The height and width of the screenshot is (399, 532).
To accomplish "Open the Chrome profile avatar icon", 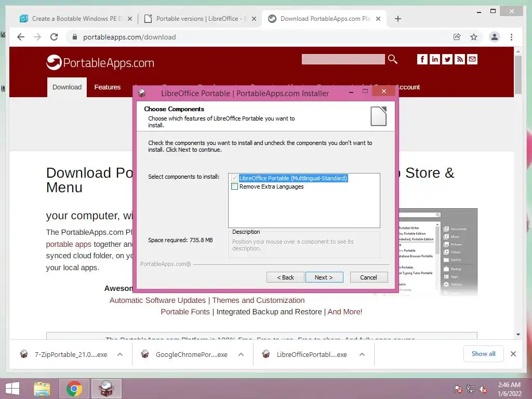I will pyautogui.click(x=495, y=37).
